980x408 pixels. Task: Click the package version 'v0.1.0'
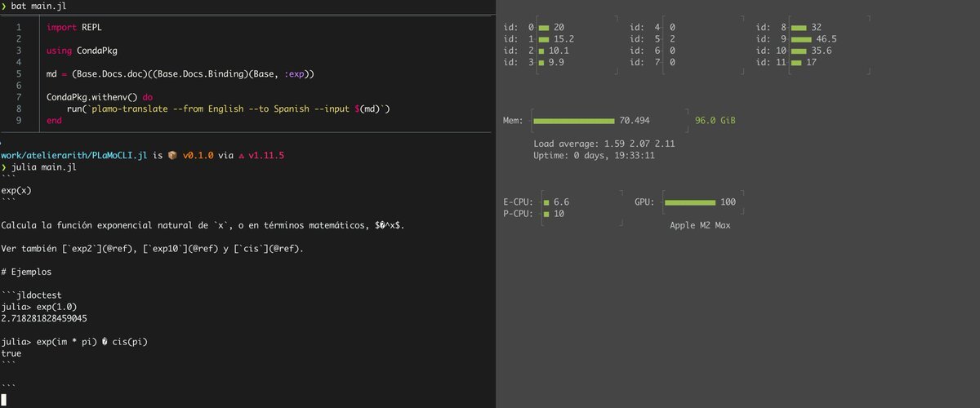[x=200, y=155]
